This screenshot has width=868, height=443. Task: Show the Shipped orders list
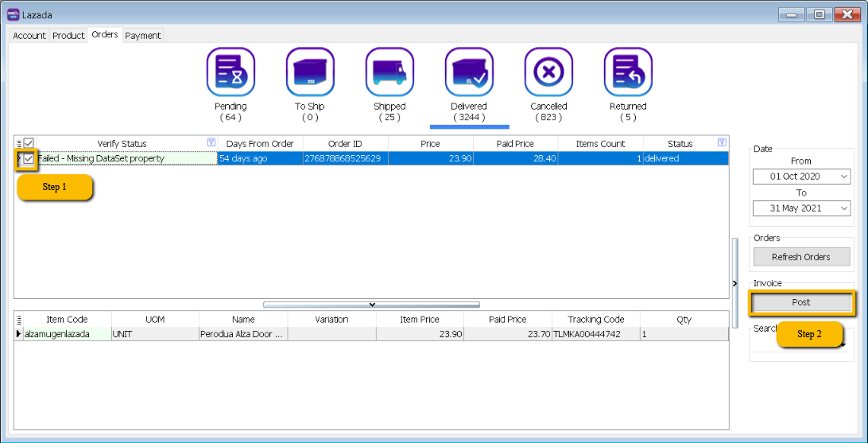point(389,72)
